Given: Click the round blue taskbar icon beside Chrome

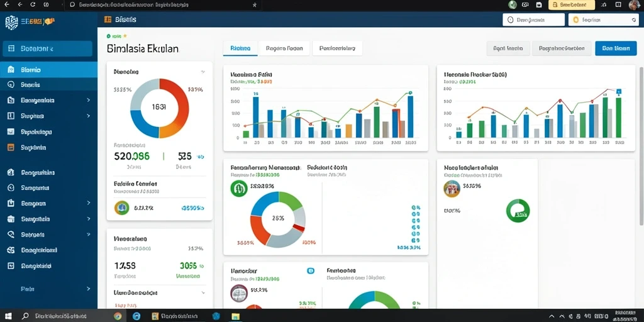Looking at the screenshot, I should (136, 316).
